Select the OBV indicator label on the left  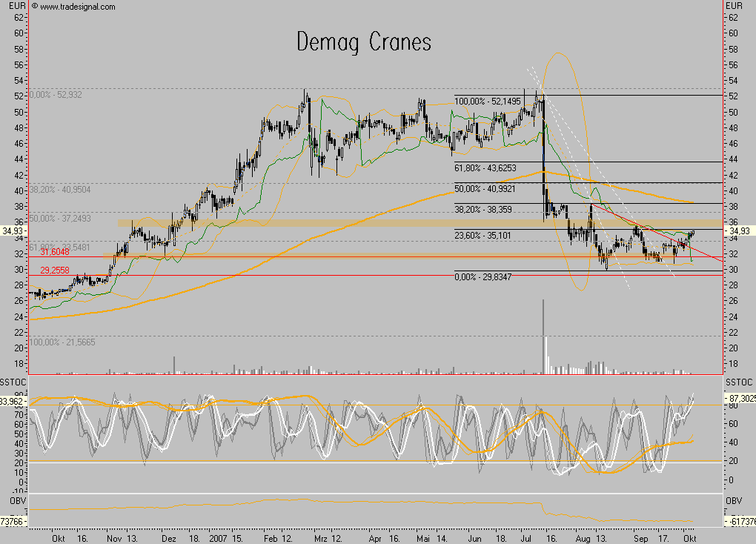tap(9, 500)
